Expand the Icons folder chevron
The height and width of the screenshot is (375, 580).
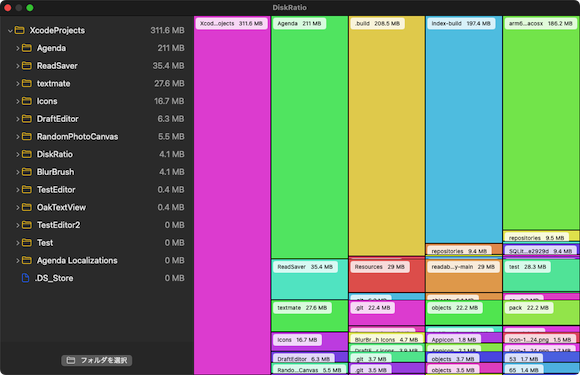click(x=17, y=101)
